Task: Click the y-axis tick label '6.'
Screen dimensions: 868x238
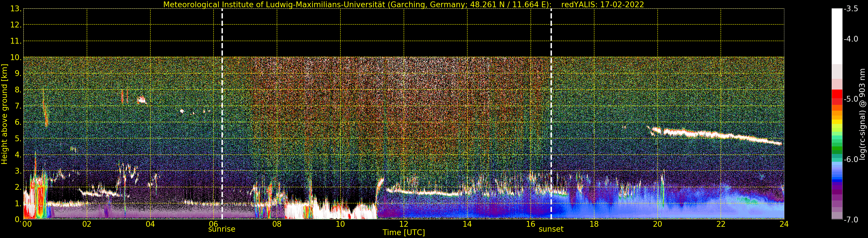Action: [x=18, y=122]
